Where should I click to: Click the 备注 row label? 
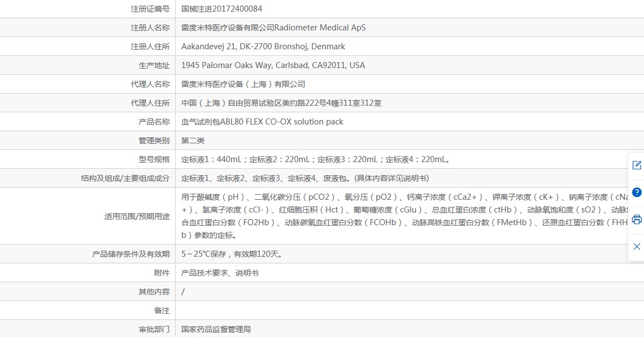162,310
